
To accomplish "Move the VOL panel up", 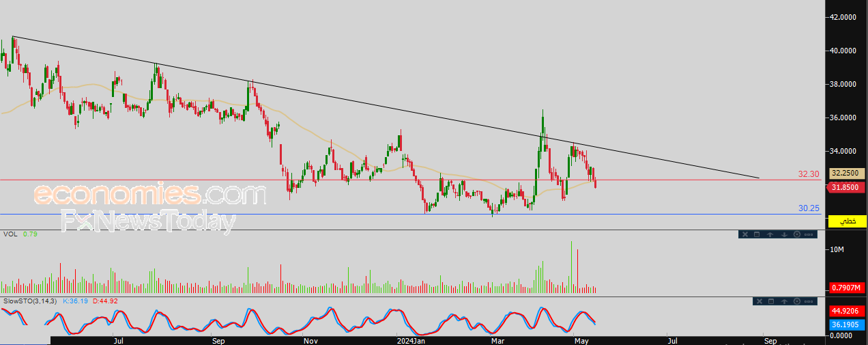I will pos(770,234).
